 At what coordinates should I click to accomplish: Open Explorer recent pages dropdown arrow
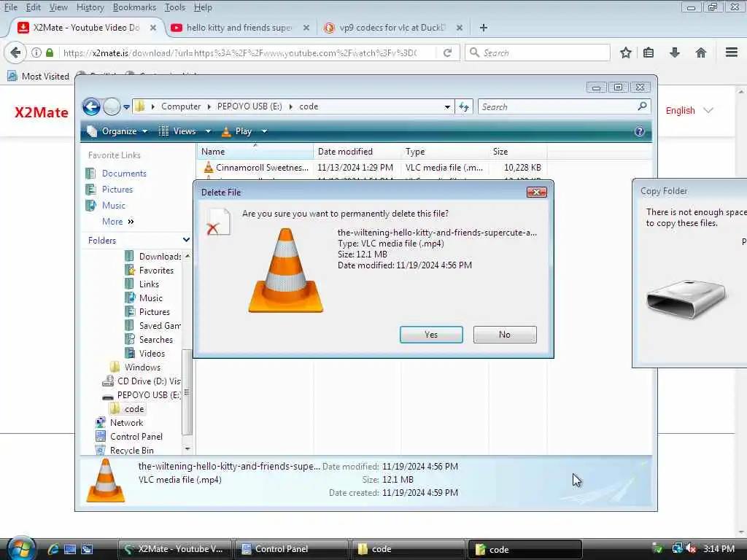pyautogui.click(x=126, y=107)
